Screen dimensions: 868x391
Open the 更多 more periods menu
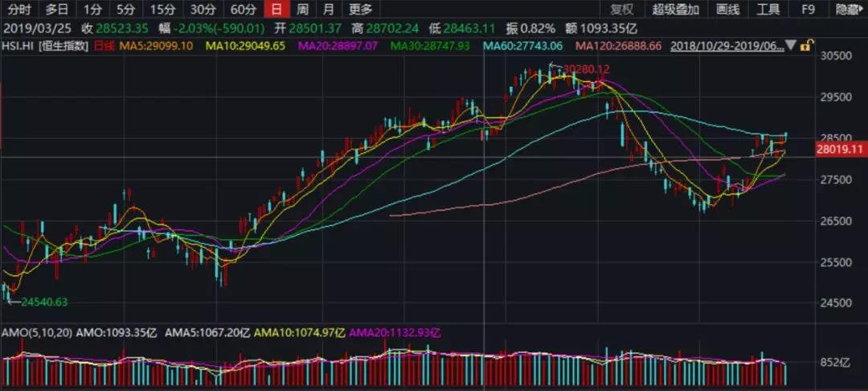click(x=360, y=9)
